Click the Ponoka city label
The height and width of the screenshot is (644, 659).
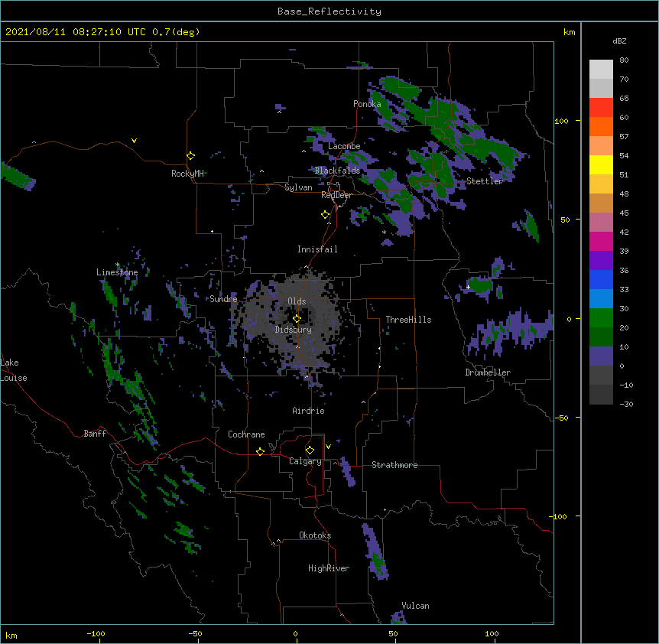click(x=367, y=104)
